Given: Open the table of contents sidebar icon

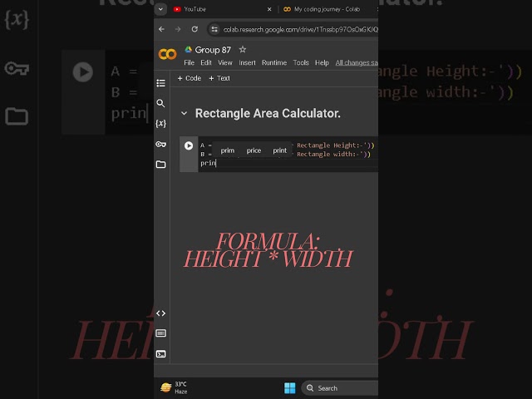Looking at the screenshot, I should coord(160,83).
